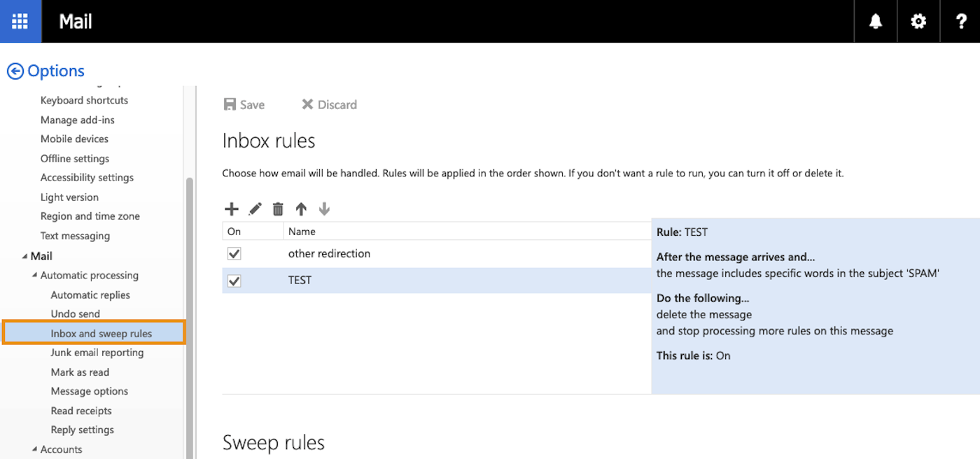Edit the selected rule with pencil
This screenshot has height=459, width=980.
click(255, 209)
